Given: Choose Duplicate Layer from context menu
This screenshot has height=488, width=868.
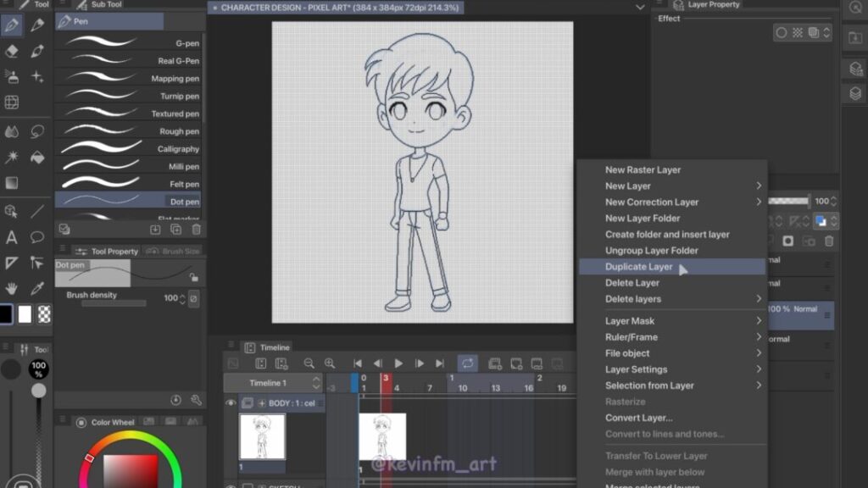Looking at the screenshot, I should pos(639,267).
